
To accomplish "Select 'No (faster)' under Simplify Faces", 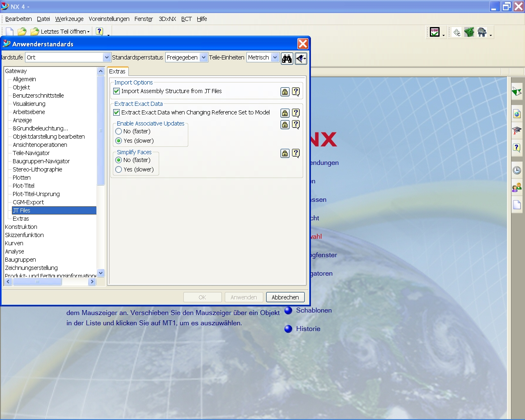I will click(119, 160).
